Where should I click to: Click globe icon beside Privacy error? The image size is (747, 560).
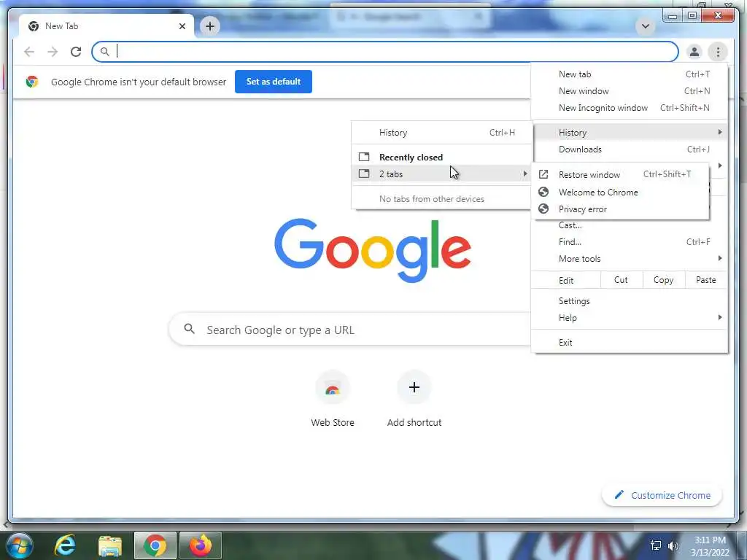[543, 209]
